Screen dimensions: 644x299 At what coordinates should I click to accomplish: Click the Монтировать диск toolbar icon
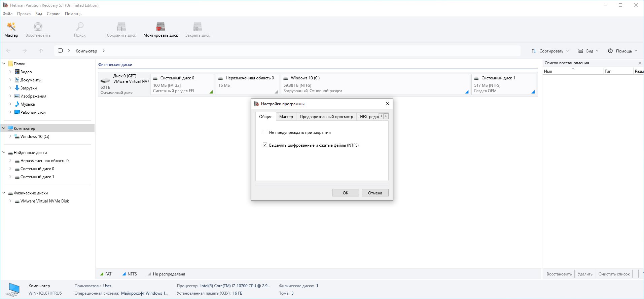pyautogui.click(x=160, y=27)
